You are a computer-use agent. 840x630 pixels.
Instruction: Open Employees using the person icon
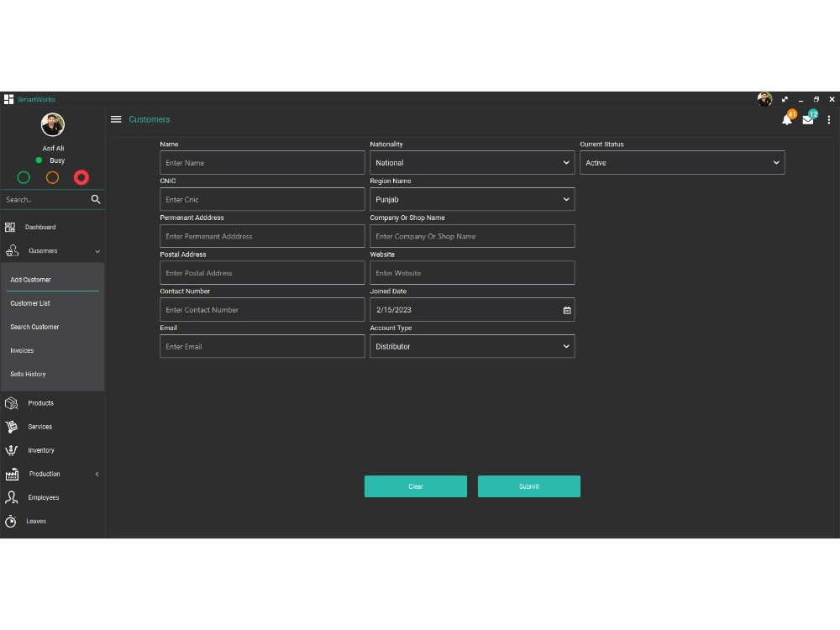pyautogui.click(x=12, y=496)
